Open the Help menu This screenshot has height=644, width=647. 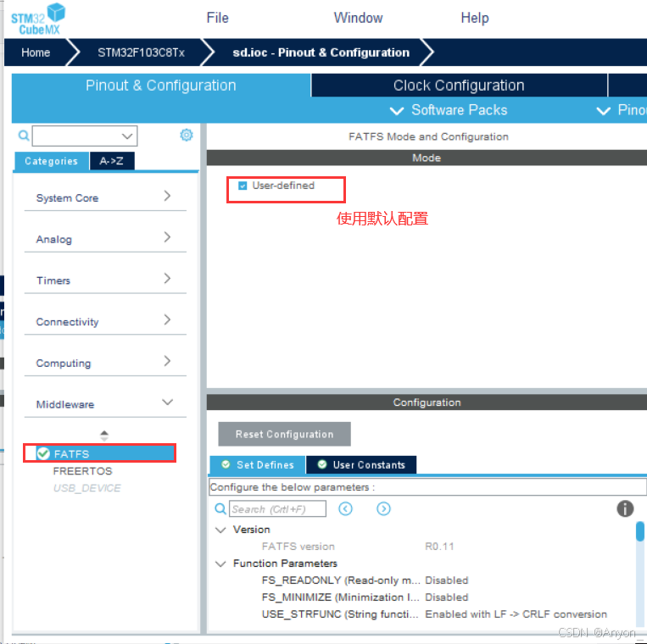475,18
